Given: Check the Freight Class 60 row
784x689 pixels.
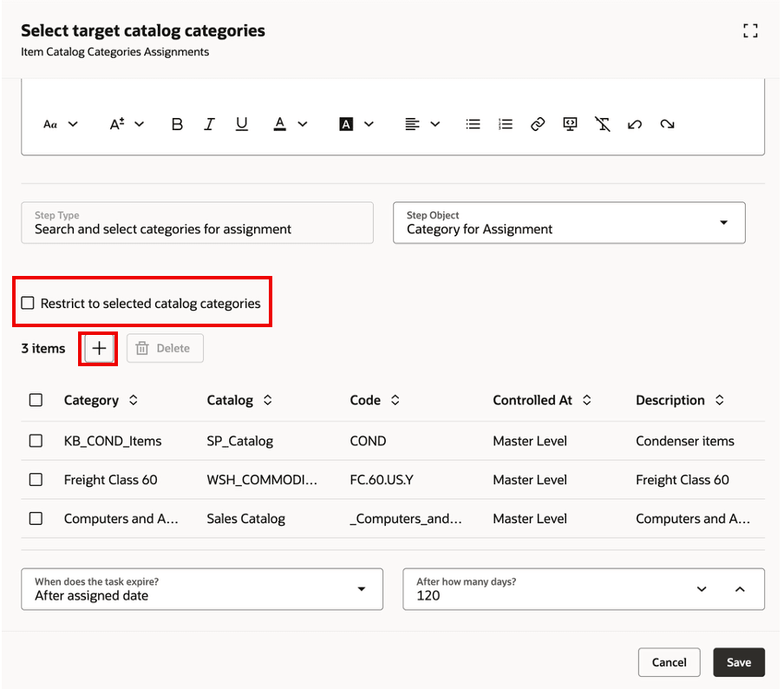Looking at the screenshot, I should [x=36, y=480].
